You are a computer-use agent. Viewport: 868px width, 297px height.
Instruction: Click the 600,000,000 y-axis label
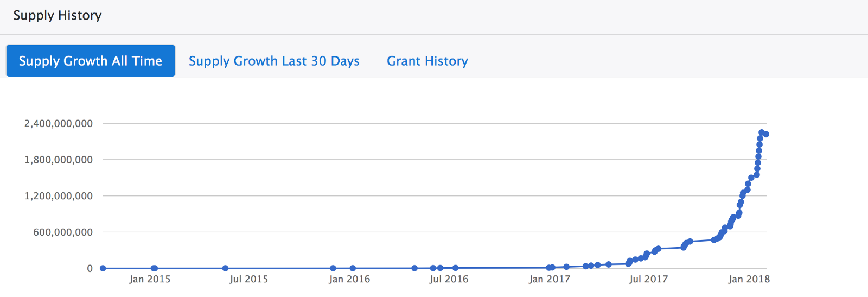click(x=63, y=232)
